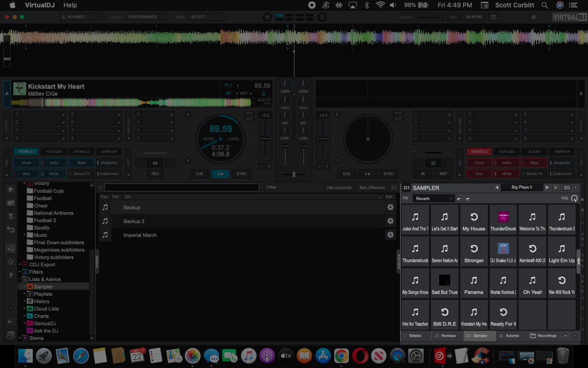This screenshot has width=588, height=368.
Task: Toggle SLIP mode on deck B
Action: click(398, 118)
